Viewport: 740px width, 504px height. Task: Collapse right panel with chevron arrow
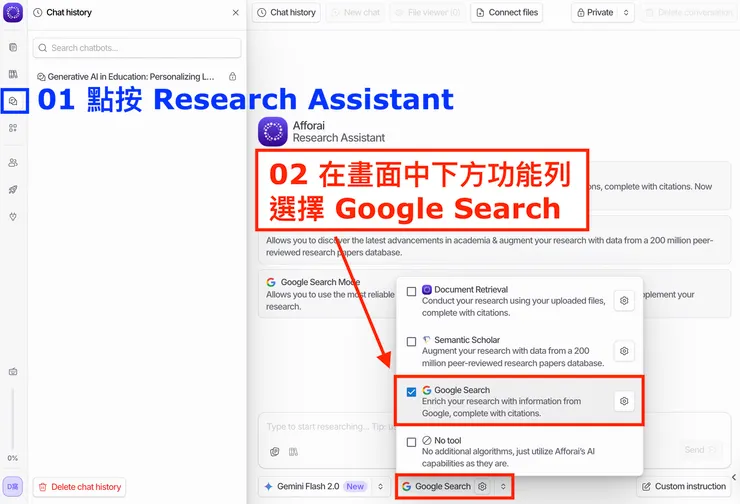[x=734, y=477]
